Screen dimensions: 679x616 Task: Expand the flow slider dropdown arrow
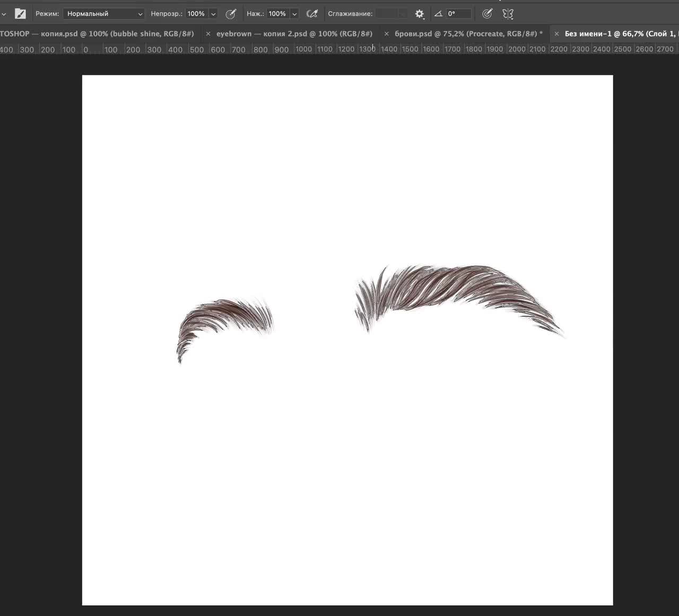294,14
